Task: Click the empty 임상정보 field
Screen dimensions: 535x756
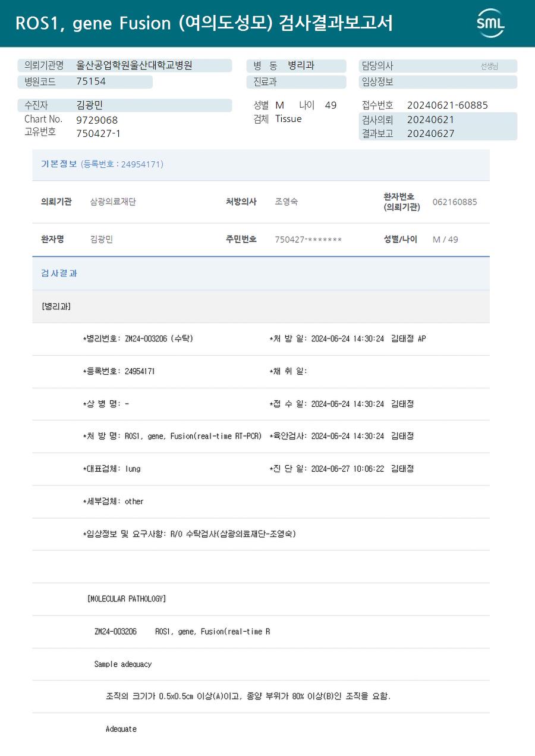Action: [438, 81]
